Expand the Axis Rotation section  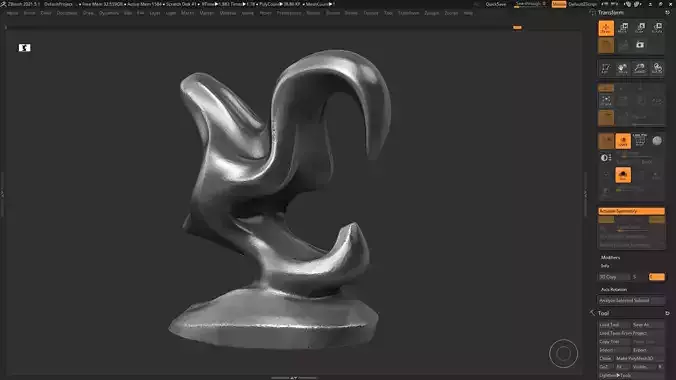coord(613,289)
